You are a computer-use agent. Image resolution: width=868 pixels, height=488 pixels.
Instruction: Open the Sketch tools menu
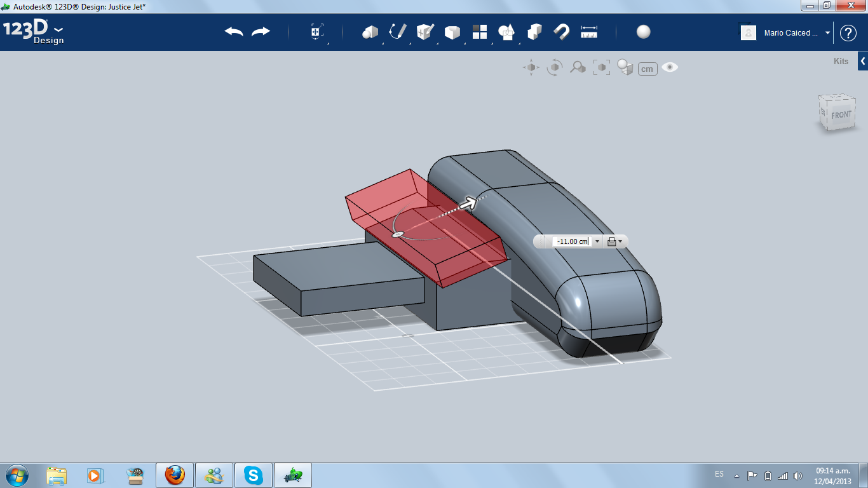(398, 32)
